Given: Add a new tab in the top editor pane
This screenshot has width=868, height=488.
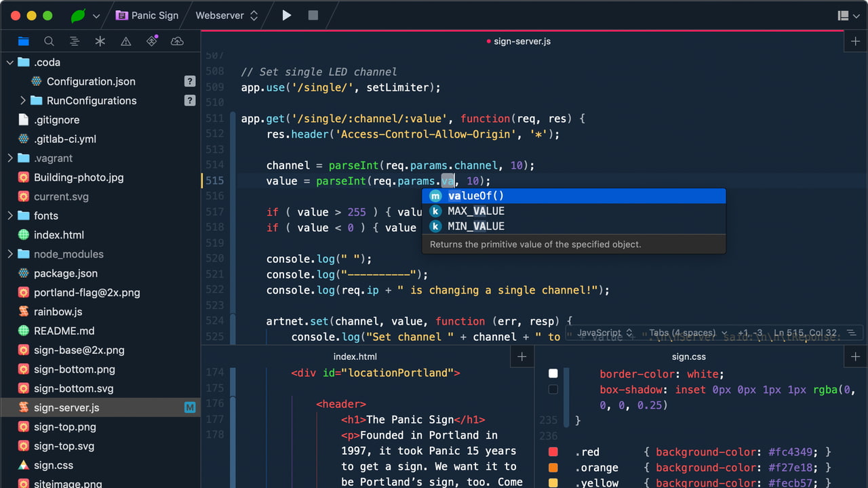Looking at the screenshot, I should (855, 41).
